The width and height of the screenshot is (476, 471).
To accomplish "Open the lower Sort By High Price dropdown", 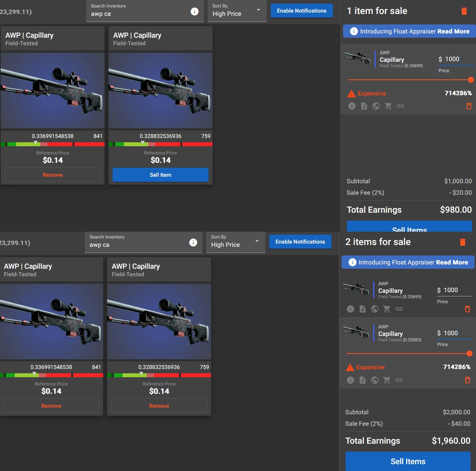I will [236, 242].
